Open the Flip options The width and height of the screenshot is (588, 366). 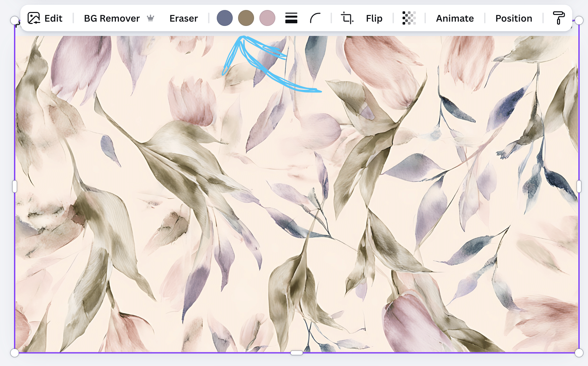tap(374, 18)
